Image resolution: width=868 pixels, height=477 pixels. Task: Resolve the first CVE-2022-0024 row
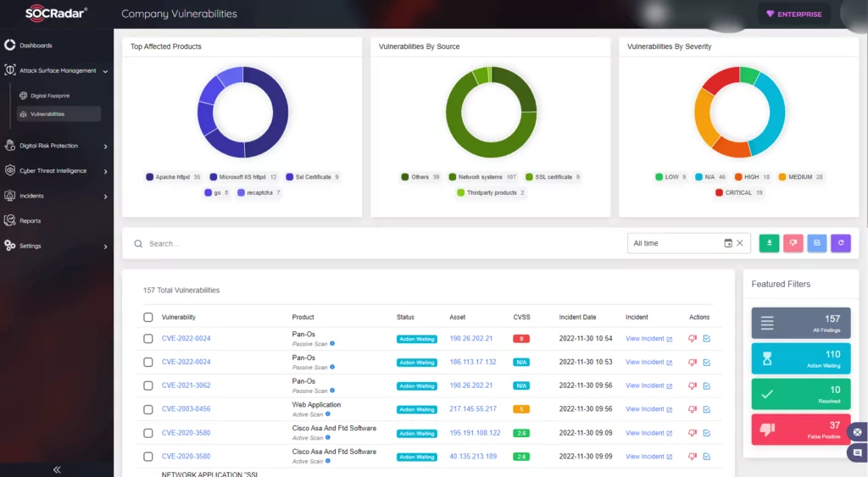[x=707, y=339]
